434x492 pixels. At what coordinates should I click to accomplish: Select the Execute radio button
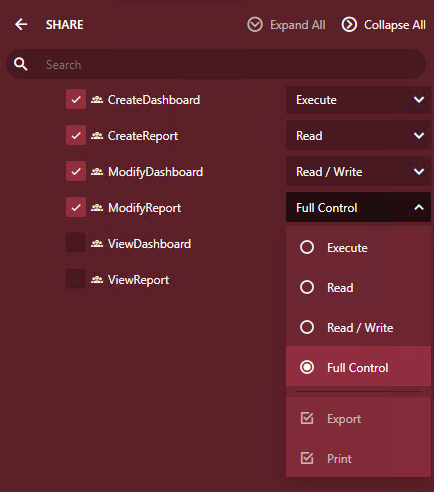[x=307, y=247]
